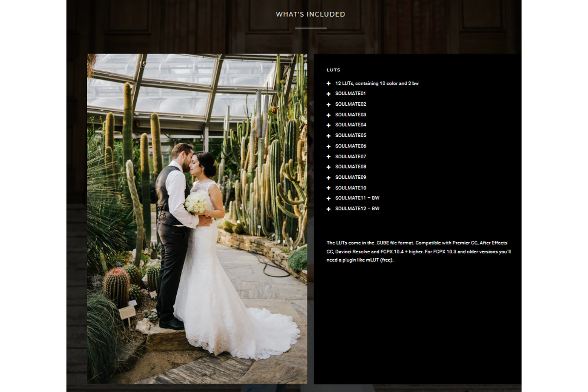Click plus icon beside SOULMATE02

[328, 104]
